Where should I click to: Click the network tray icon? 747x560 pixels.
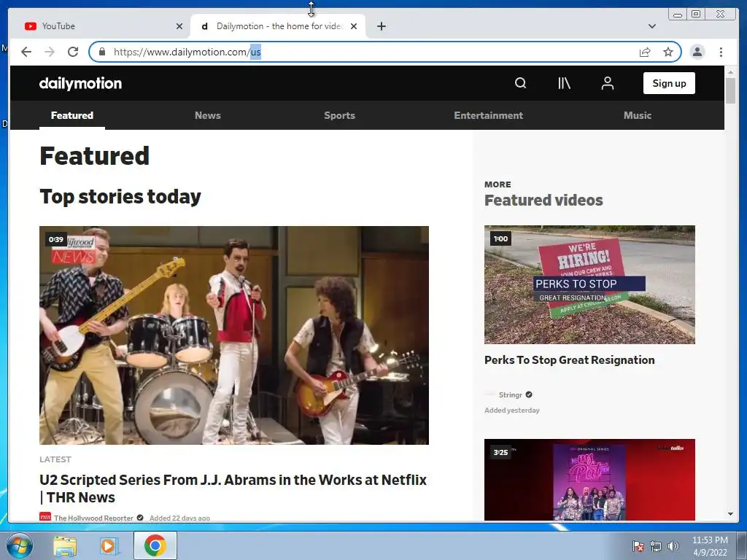coord(656,546)
